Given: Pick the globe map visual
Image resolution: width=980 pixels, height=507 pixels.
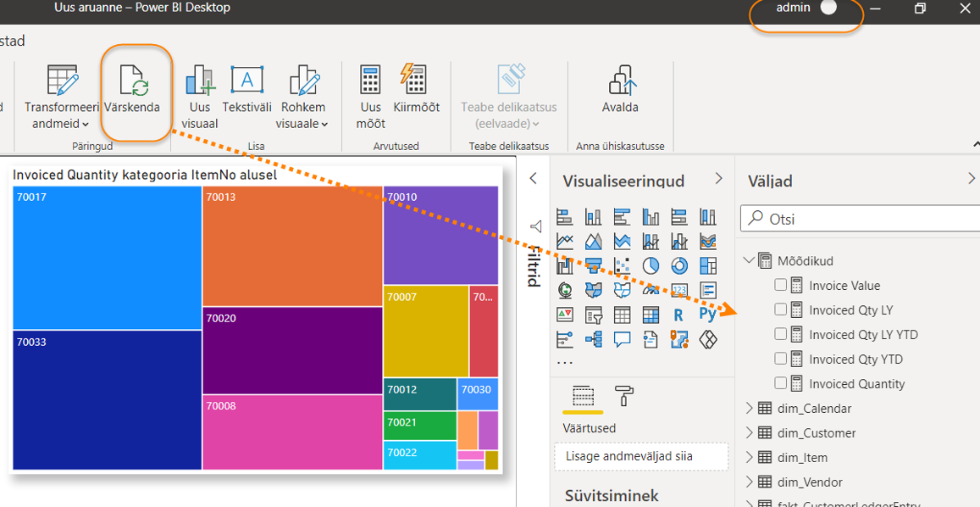Looking at the screenshot, I should tap(564, 290).
